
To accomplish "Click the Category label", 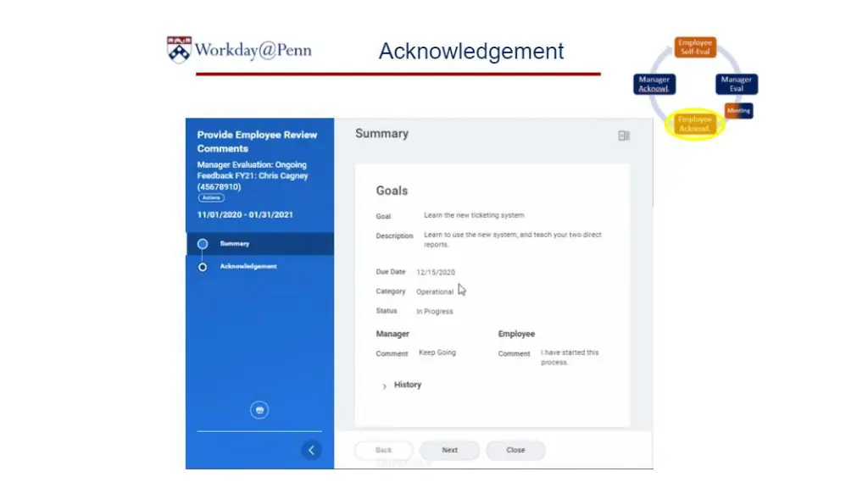I will [x=391, y=291].
